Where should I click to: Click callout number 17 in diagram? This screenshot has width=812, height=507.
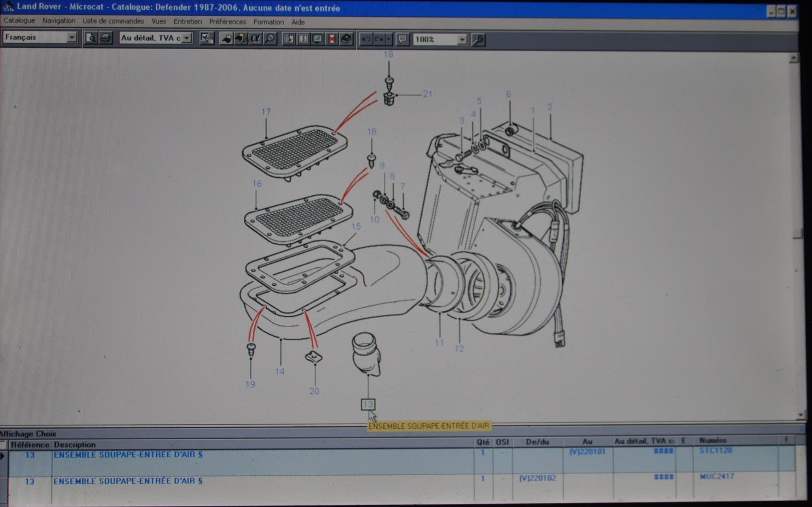266,112
